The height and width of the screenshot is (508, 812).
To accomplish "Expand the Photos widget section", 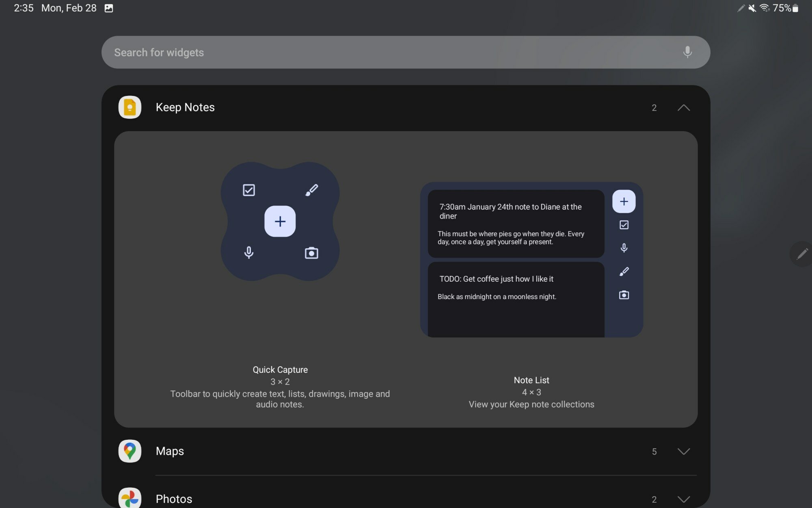I will (x=683, y=499).
